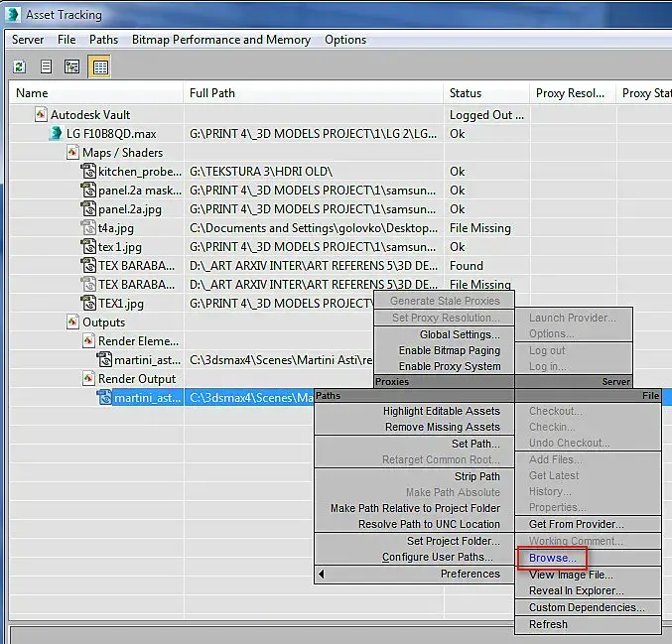Viewport: 672px width, 644px height.
Task: Click the 'Found' status cell
Action: (x=466, y=266)
